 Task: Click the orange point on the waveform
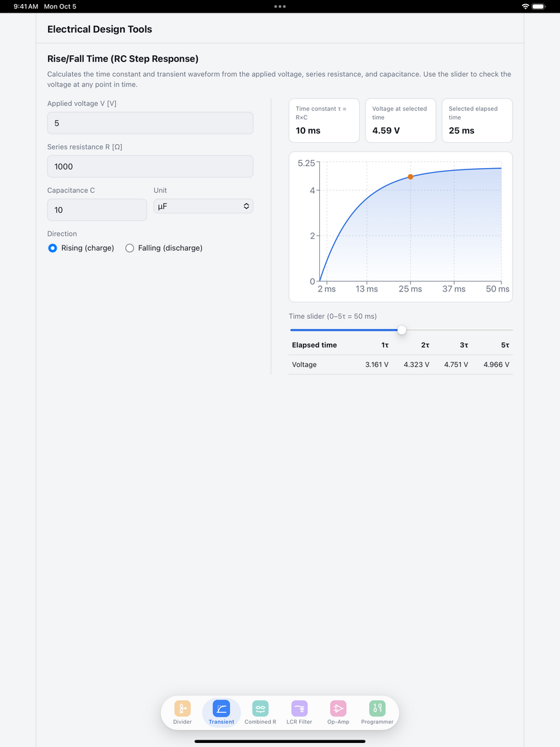411,177
